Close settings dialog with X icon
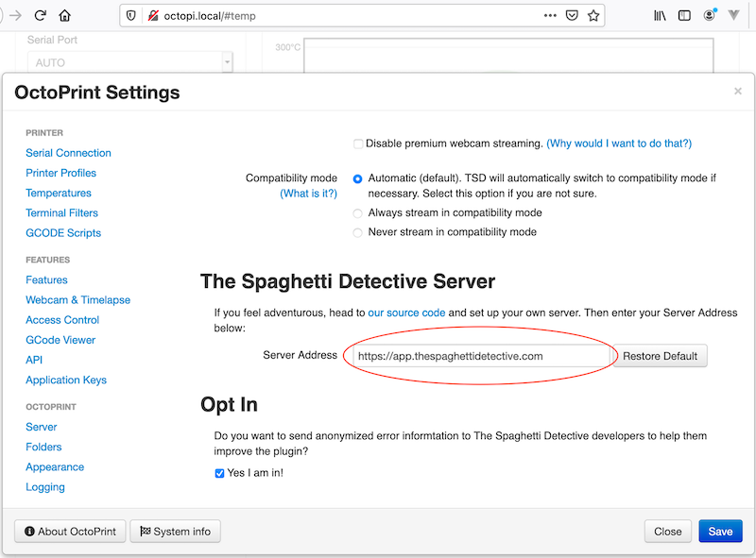Image resolution: width=756 pixels, height=558 pixels. pyautogui.click(x=738, y=92)
